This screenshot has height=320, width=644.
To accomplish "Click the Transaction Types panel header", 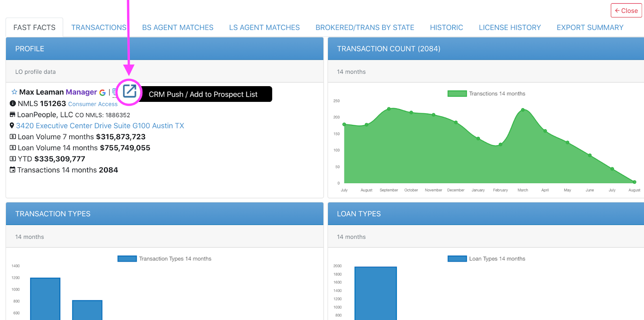I will click(x=165, y=214).
